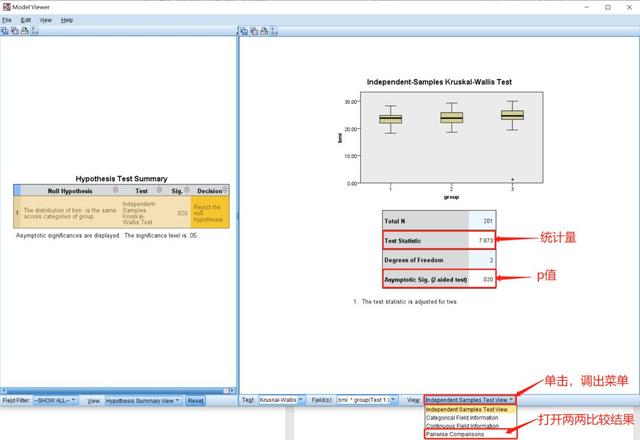Click the Degrees of Freedom row label
The image size is (640, 440).
coord(413,260)
